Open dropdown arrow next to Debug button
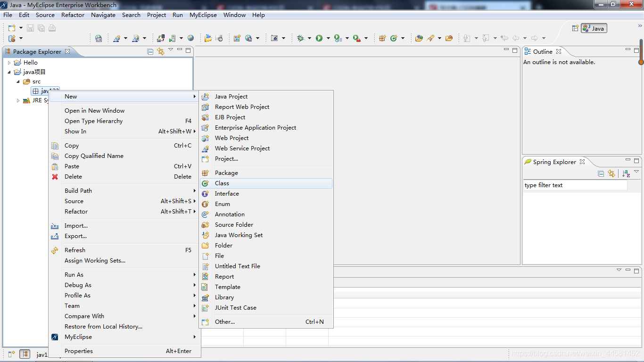Image resolution: width=644 pixels, height=362 pixels. point(309,38)
